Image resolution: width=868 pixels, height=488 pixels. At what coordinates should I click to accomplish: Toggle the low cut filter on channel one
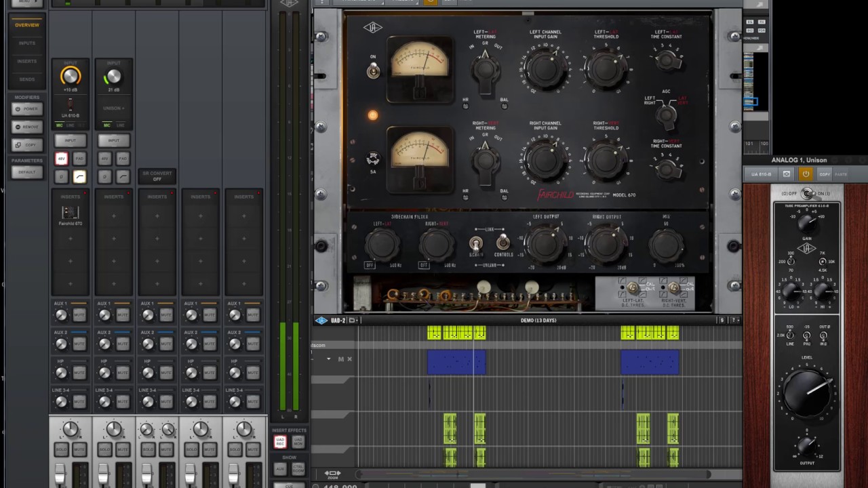point(79,177)
